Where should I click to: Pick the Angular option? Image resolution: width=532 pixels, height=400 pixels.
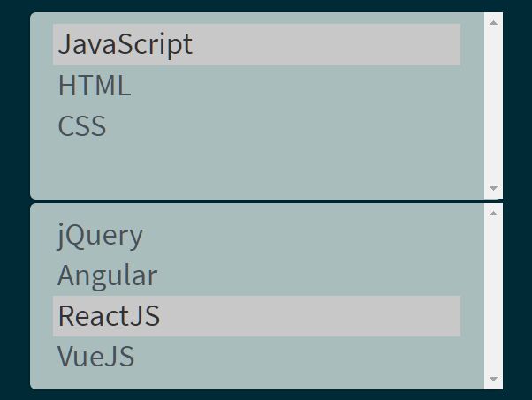[256, 275]
